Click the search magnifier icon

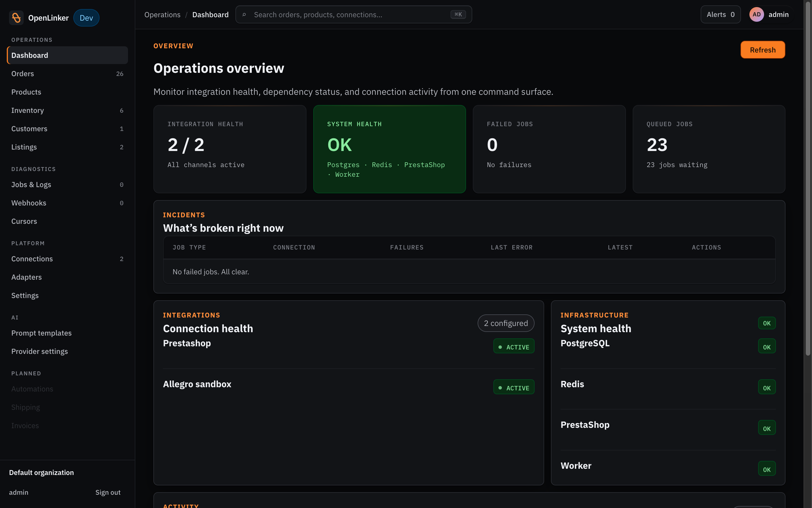244,15
